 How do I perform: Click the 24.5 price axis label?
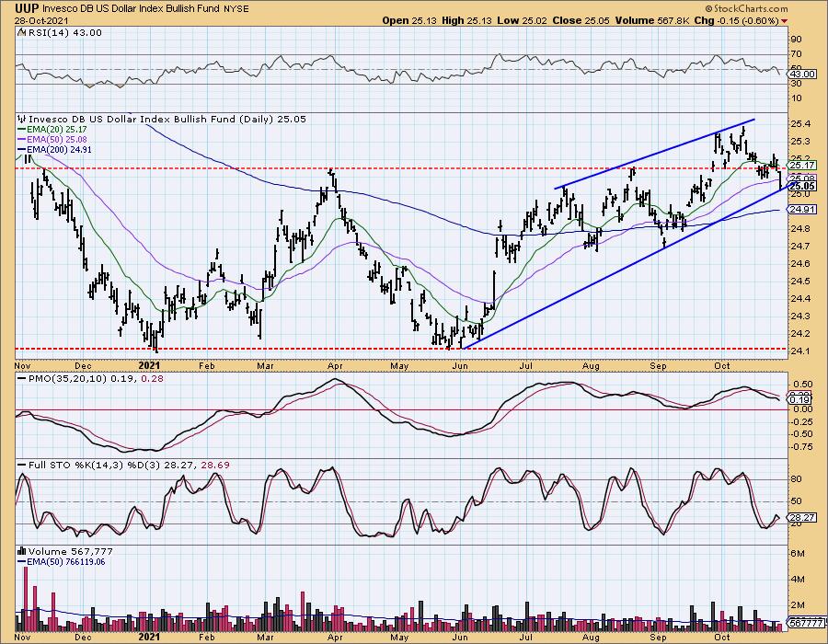pos(801,281)
